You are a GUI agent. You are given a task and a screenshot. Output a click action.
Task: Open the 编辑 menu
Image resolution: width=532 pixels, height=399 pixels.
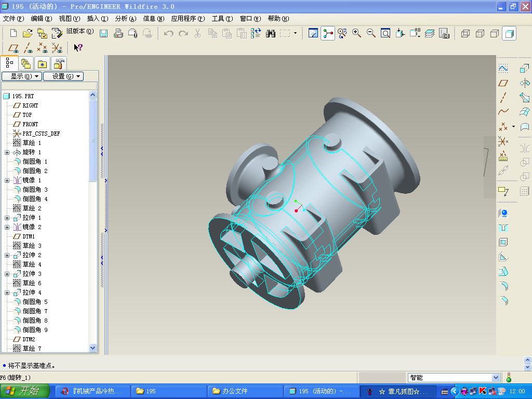click(42, 19)
